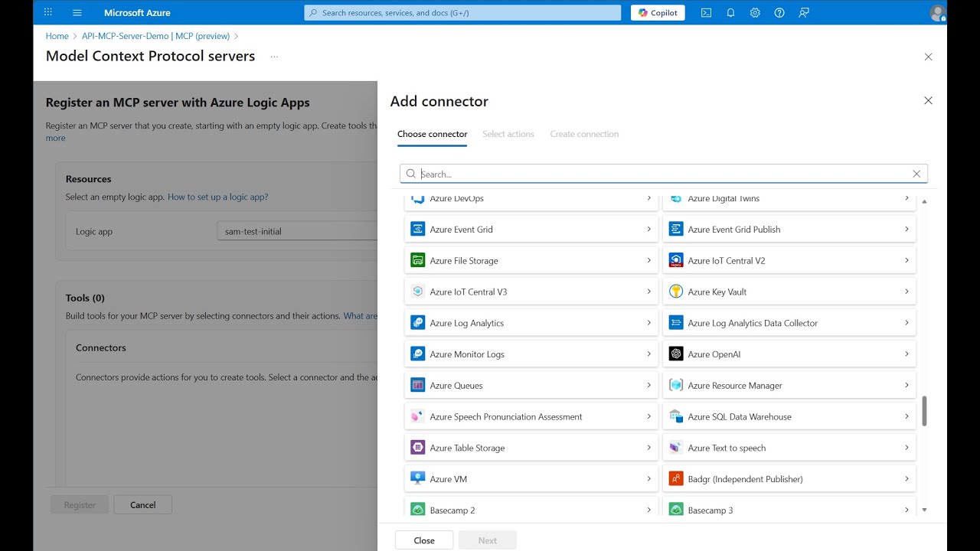The height and width of the screenshot is (551, 980).
Task: Select the Choose connector tab
Action: 432,134
